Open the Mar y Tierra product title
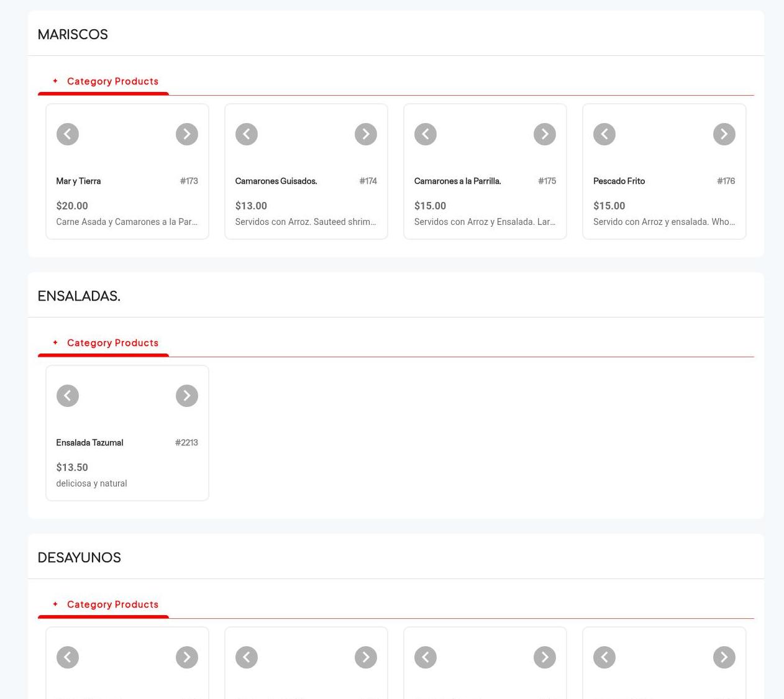The image size is (784, 699). pyautogui.click(x=78, y=181)
